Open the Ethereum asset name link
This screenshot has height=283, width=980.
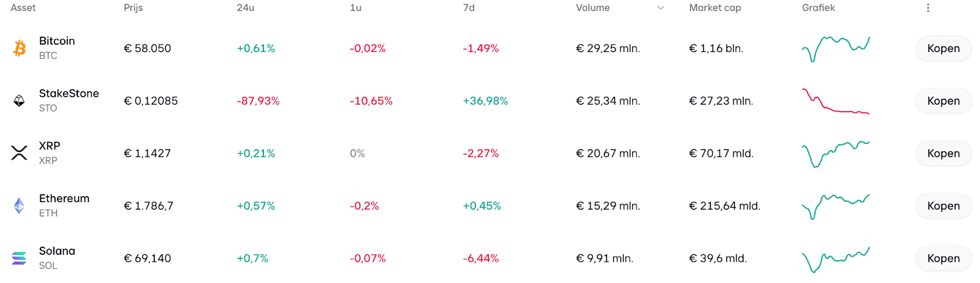point(64,198)
